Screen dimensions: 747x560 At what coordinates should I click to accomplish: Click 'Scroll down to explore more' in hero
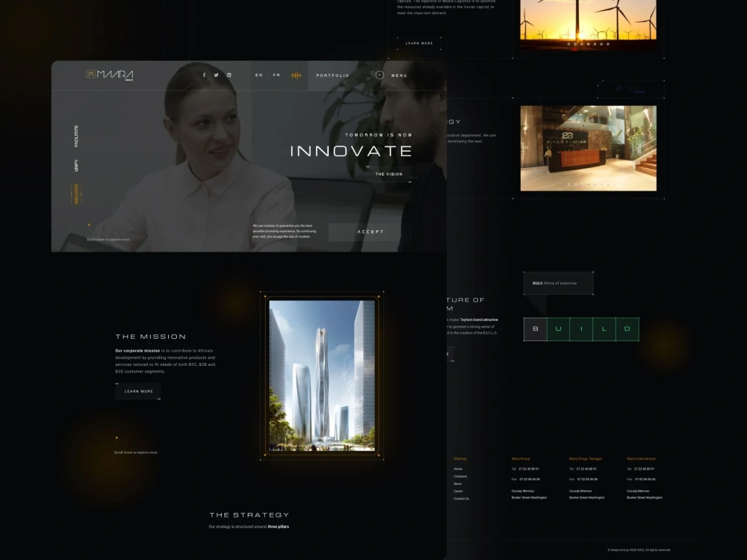(x=108, y=240)
